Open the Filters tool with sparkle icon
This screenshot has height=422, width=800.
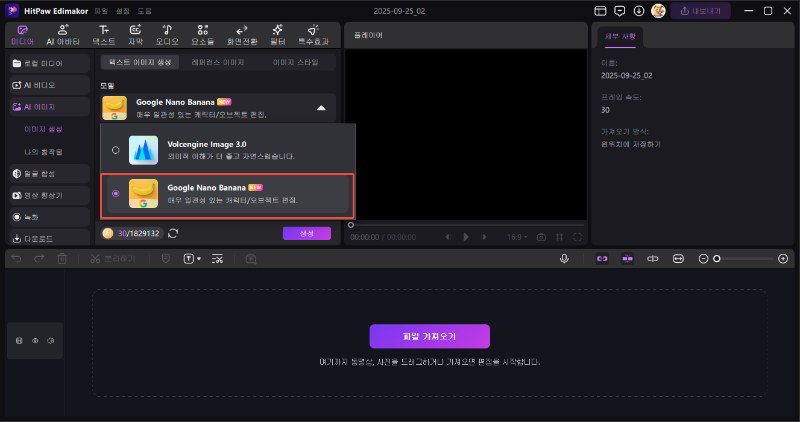278,35
